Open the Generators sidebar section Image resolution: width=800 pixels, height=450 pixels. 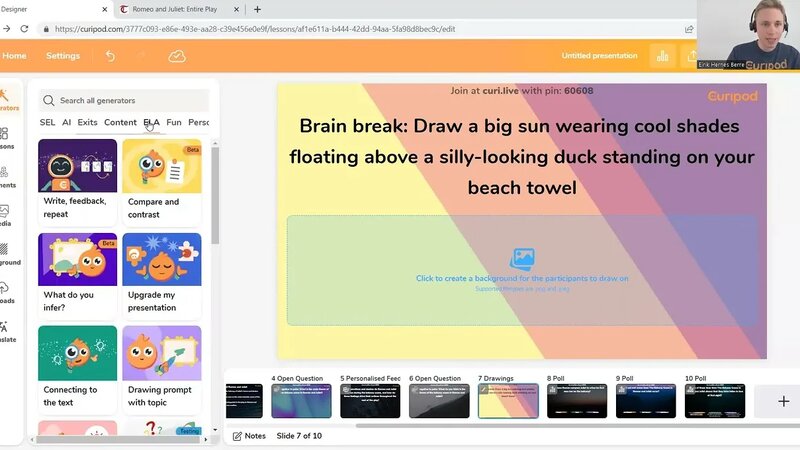pos(7,100)
